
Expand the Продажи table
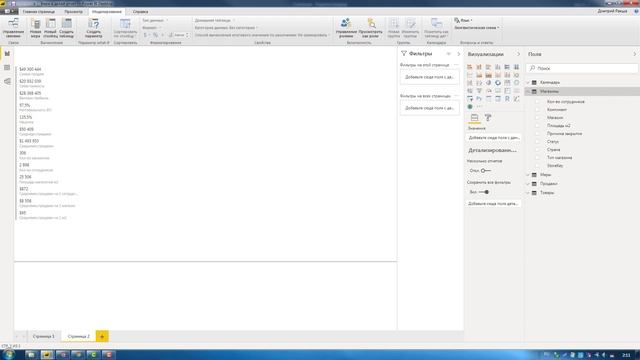[529, 184]
